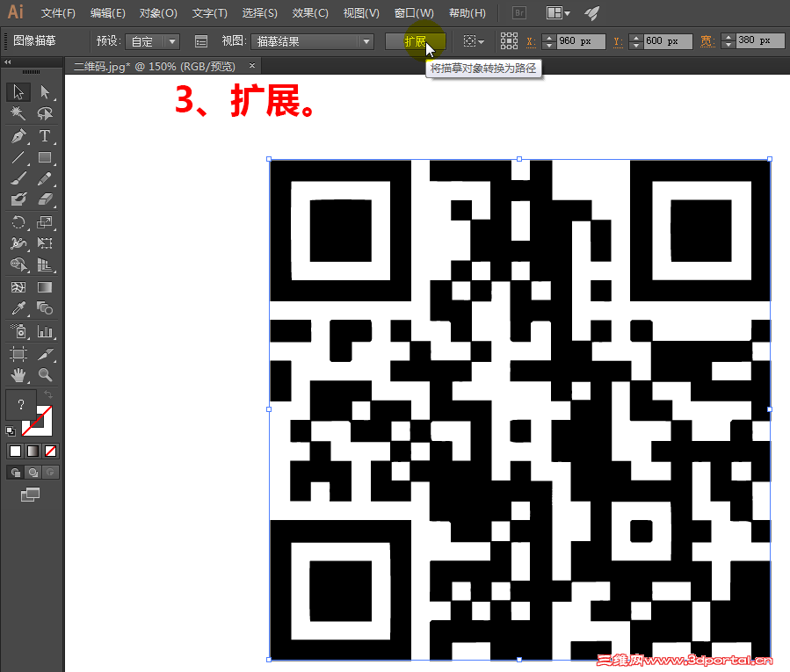Open the 选择(S) menu
Viewport: 790px width, 672px height.
[259, 13]
